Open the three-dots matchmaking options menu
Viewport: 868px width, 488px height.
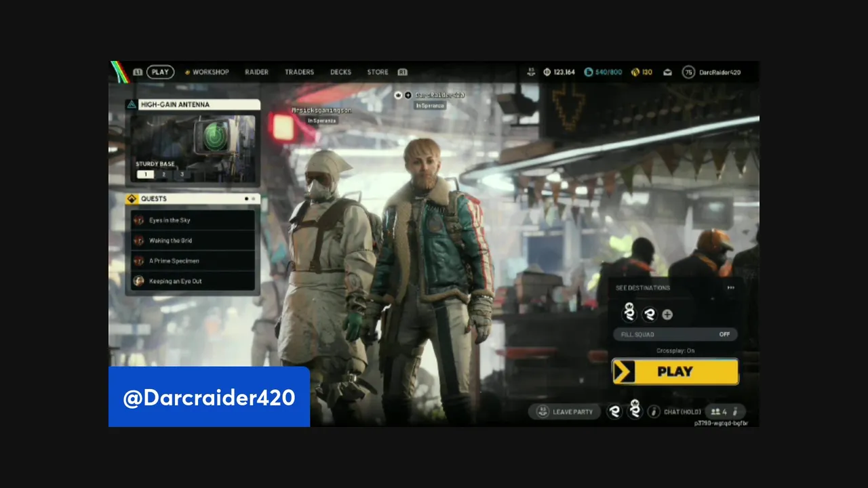pos(730,287)
